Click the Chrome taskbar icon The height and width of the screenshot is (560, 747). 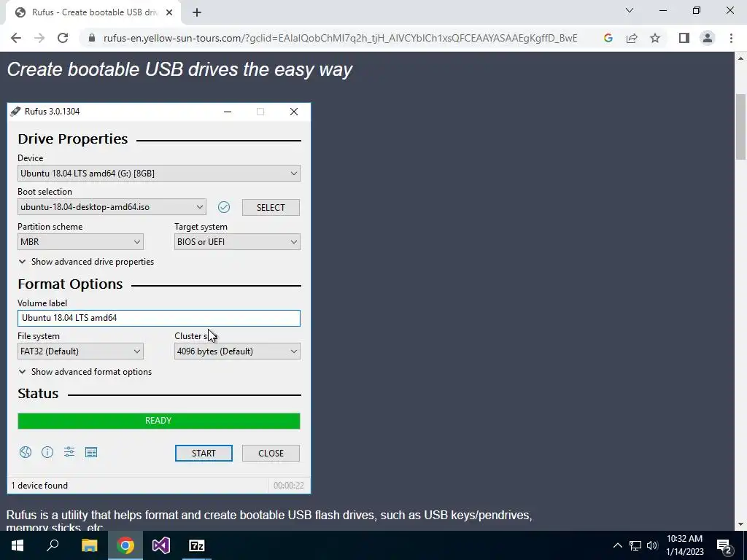[125, 545]
